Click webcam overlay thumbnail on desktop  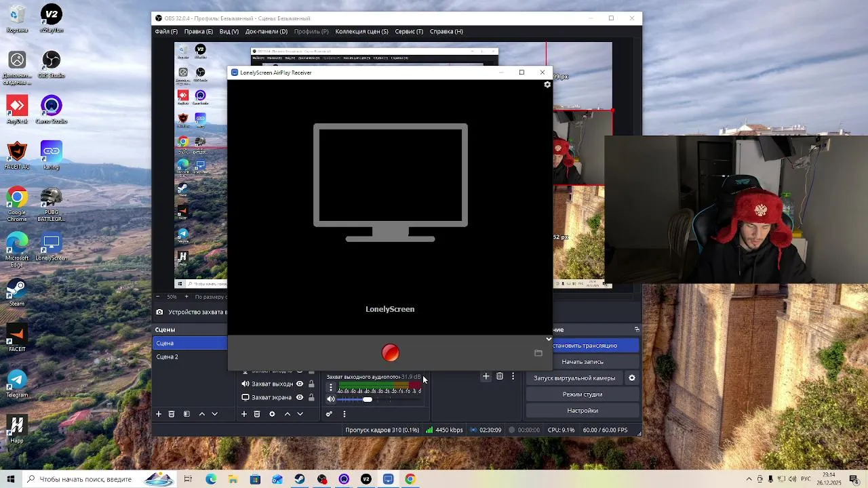pos(736,209)
